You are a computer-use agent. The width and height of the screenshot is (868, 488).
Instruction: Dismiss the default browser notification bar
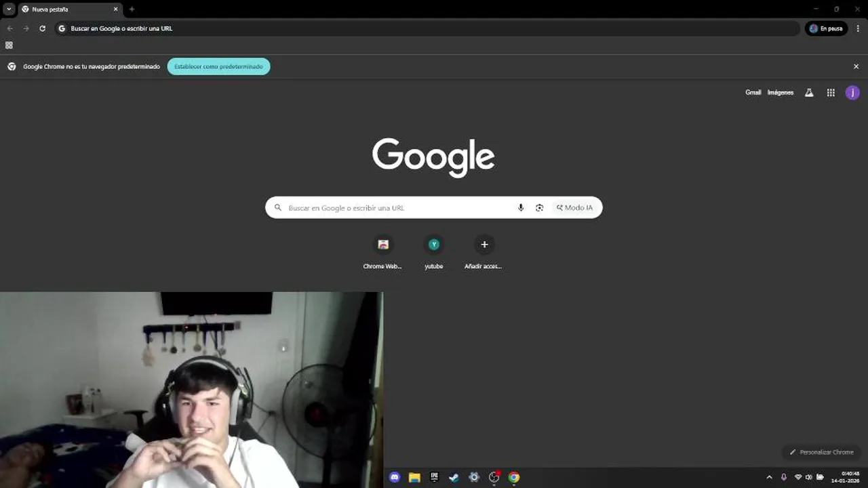tap(856, 66)
